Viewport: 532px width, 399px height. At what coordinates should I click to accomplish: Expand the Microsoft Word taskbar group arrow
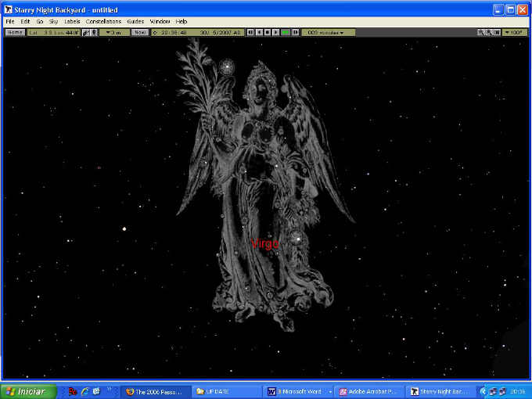click(330, 392)
